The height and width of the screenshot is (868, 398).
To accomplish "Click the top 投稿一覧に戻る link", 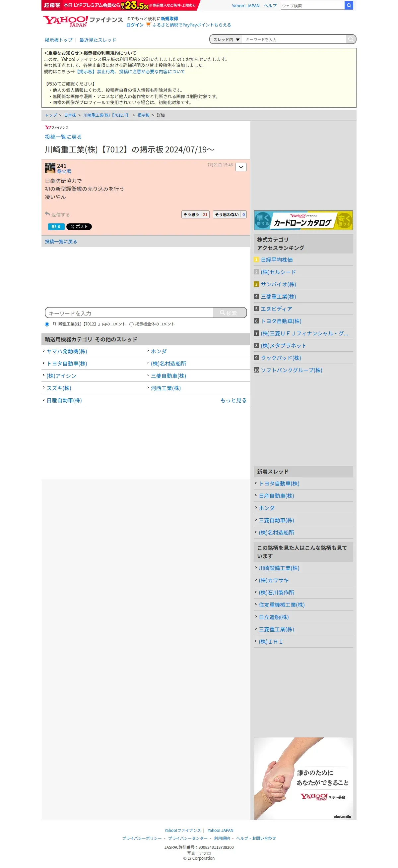I will 63,137.
